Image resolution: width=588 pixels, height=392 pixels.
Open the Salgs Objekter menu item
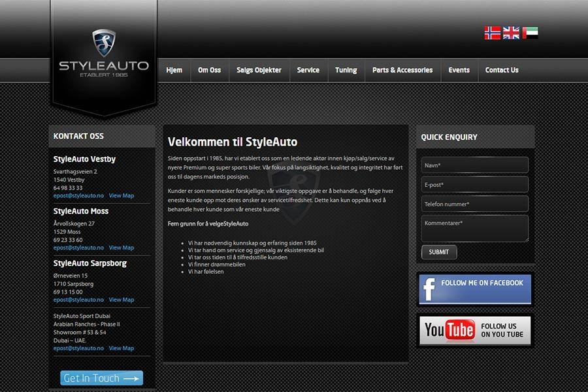(259, 70)
